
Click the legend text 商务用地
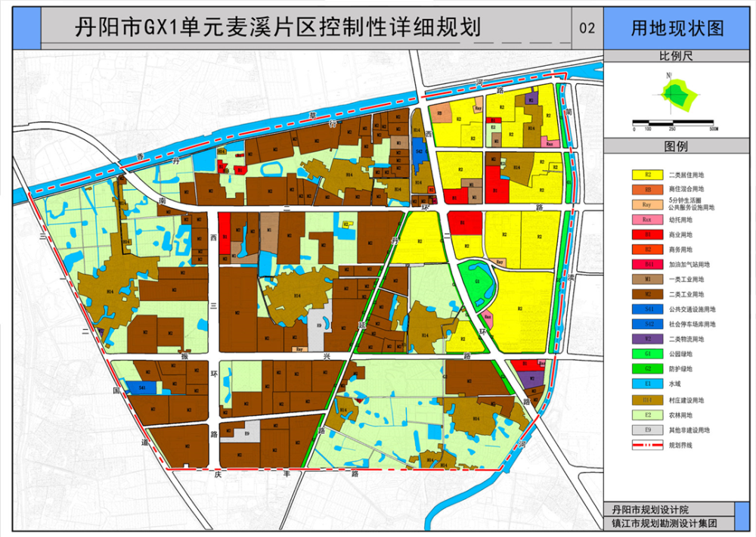(680, 250)
